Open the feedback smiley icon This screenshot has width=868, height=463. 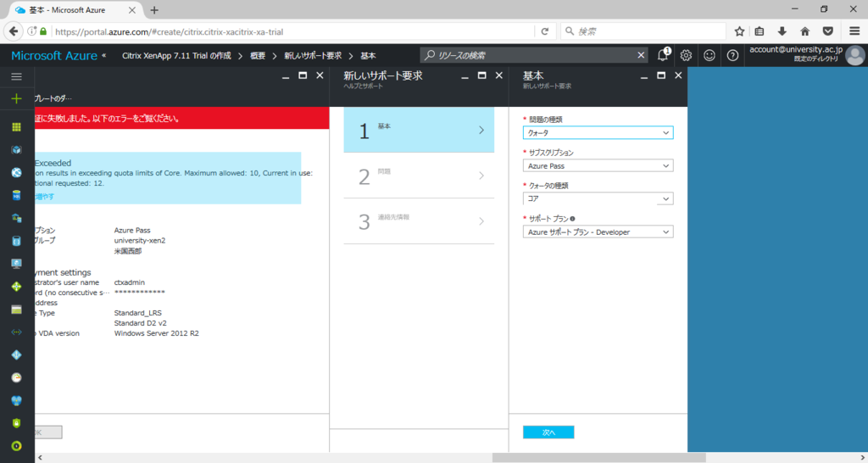click(709, 55)
